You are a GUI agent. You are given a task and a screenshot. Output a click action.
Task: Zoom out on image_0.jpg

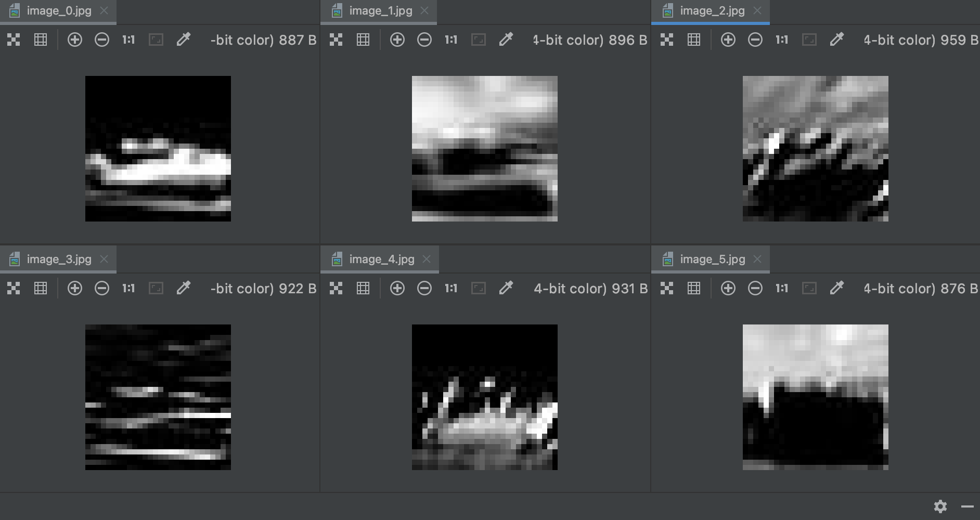(x=102, y=40)
